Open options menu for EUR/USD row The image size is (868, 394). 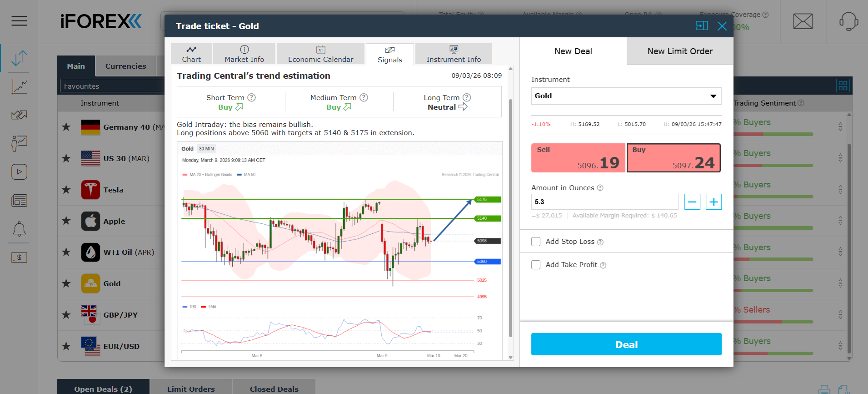[840, 346]
